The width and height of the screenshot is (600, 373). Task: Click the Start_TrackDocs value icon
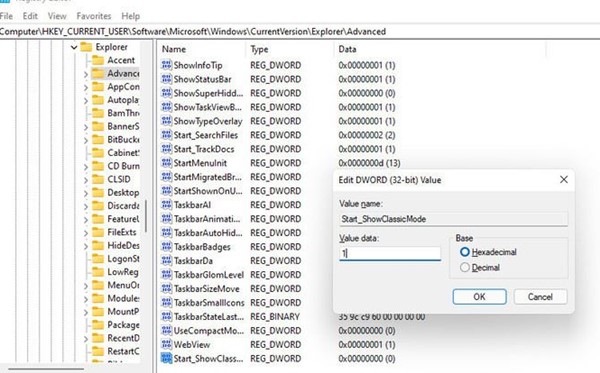click(x=166, y=149)
